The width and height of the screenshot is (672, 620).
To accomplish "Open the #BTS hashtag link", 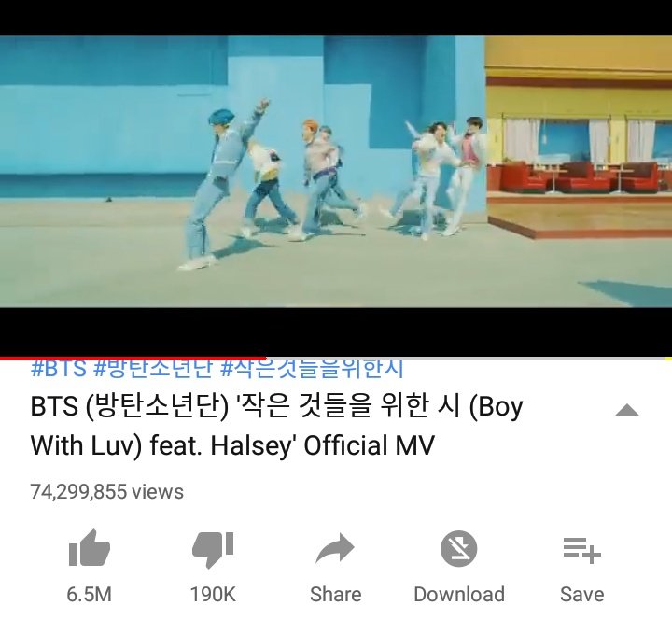I will click(58, 369).
